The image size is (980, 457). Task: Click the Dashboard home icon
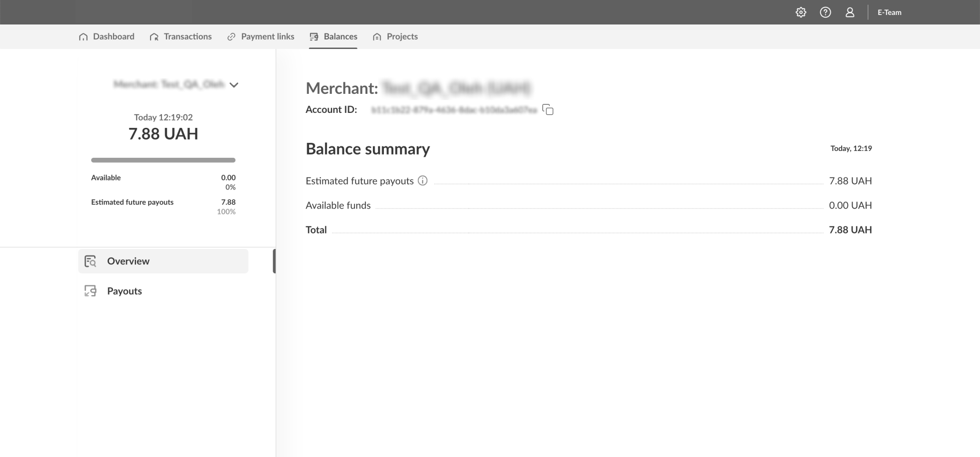click(83, 37)
